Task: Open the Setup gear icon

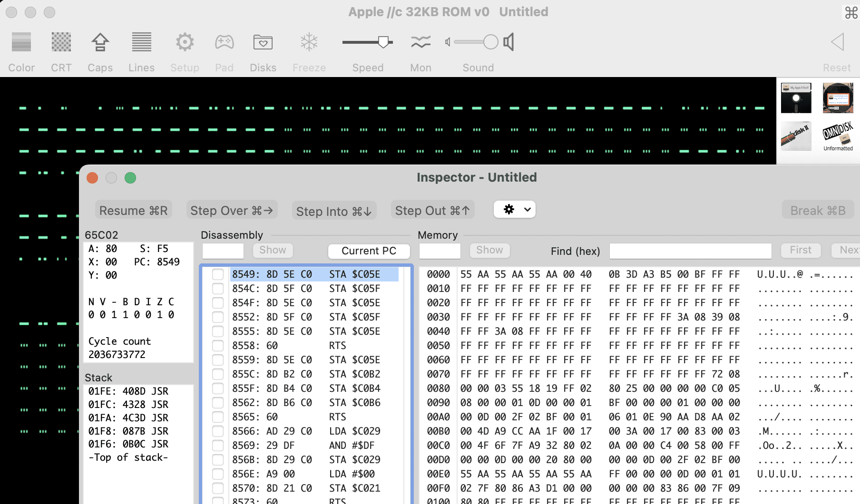Action: click(185, 42)
